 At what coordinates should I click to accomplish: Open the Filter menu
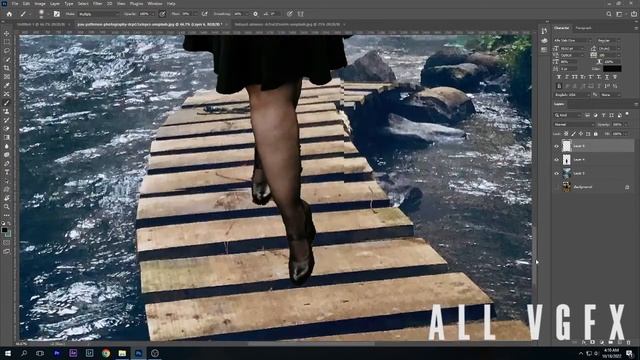coord(98,4)
